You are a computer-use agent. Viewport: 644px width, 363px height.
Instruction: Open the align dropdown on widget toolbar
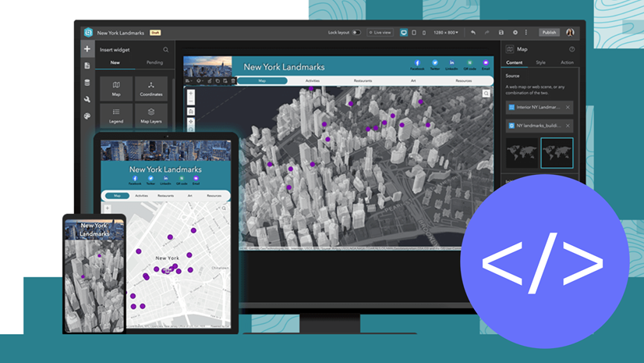point(189,81)
